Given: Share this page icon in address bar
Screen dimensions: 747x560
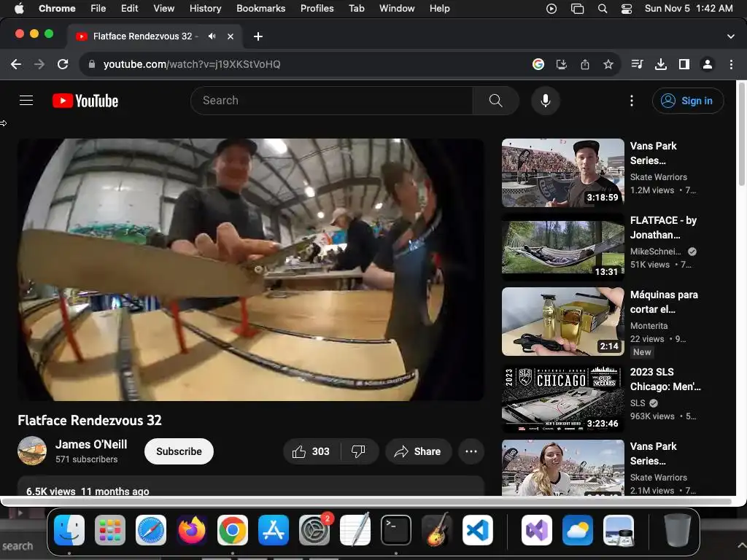Looking at the screenshot, I should pos(585,64).
